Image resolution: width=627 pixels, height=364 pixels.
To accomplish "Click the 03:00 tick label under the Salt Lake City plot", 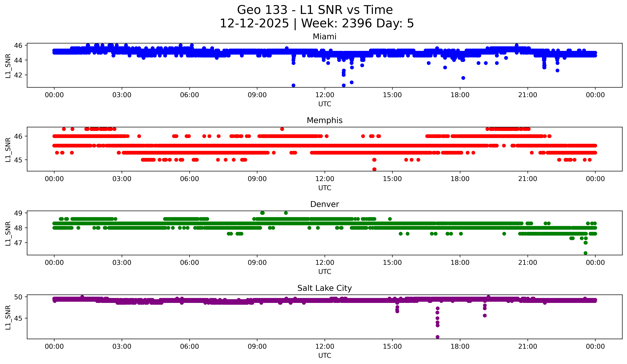I will click(122, 347).
